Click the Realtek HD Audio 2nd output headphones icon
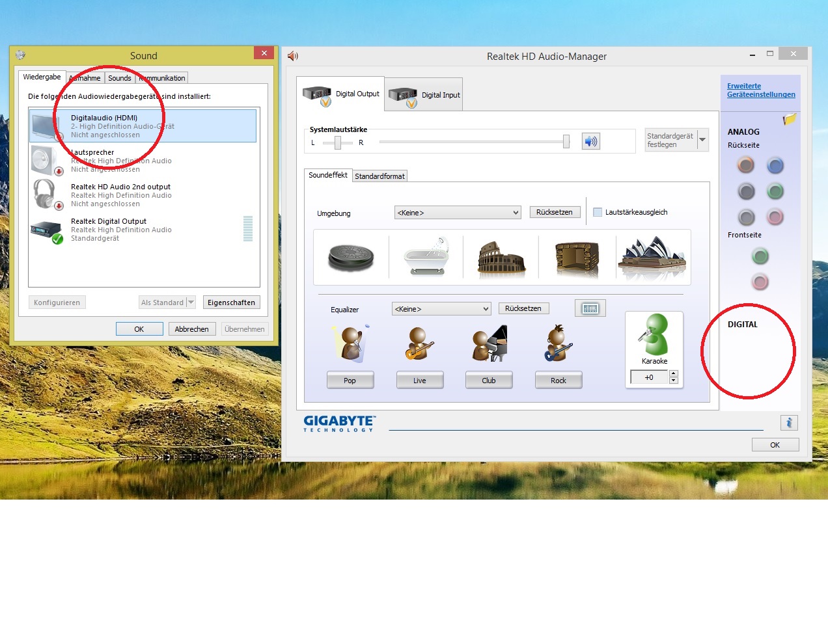This screenshot has height=644, width=828. (x=47, y=195)
